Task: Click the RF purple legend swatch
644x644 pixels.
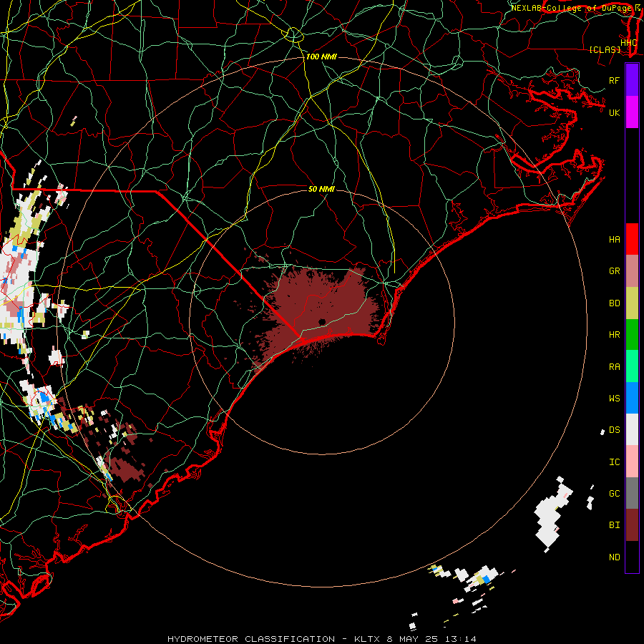Action: pyautogui.click(x=632, y=80)
